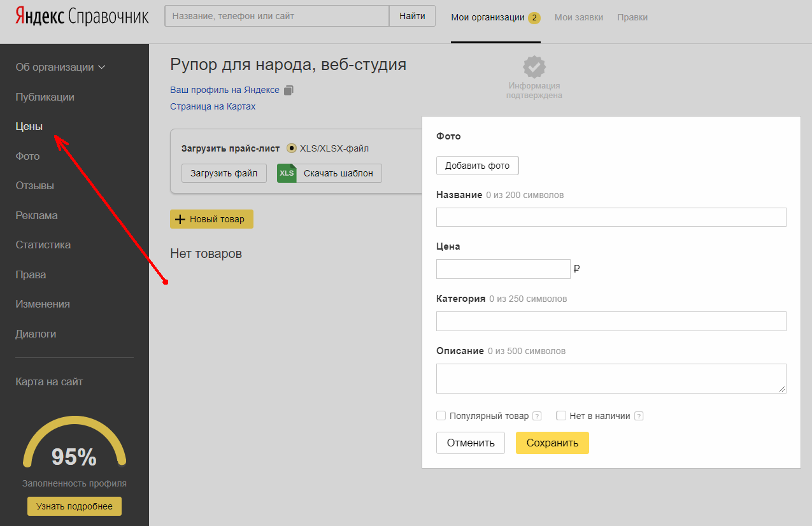Click the Яндекс Справочник logo
The width and height of the screenshot is (812, 526).
(82, 17)
